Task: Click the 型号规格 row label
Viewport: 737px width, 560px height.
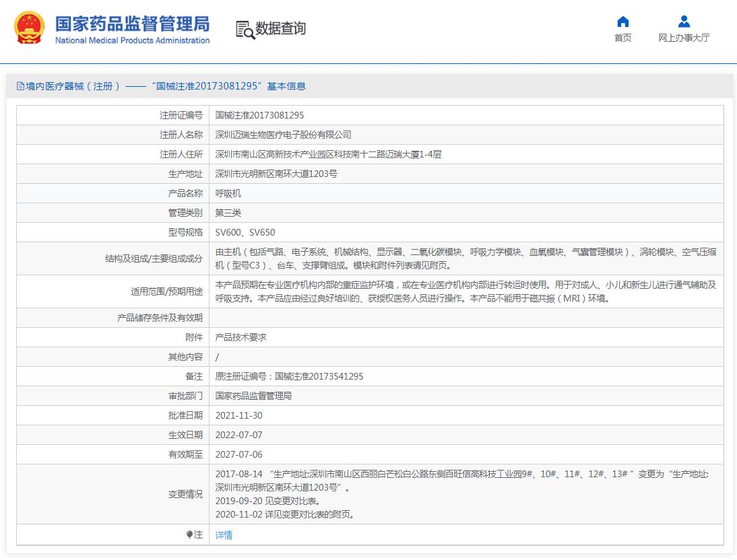Action: pyautogui.click(x=185, y=232)
